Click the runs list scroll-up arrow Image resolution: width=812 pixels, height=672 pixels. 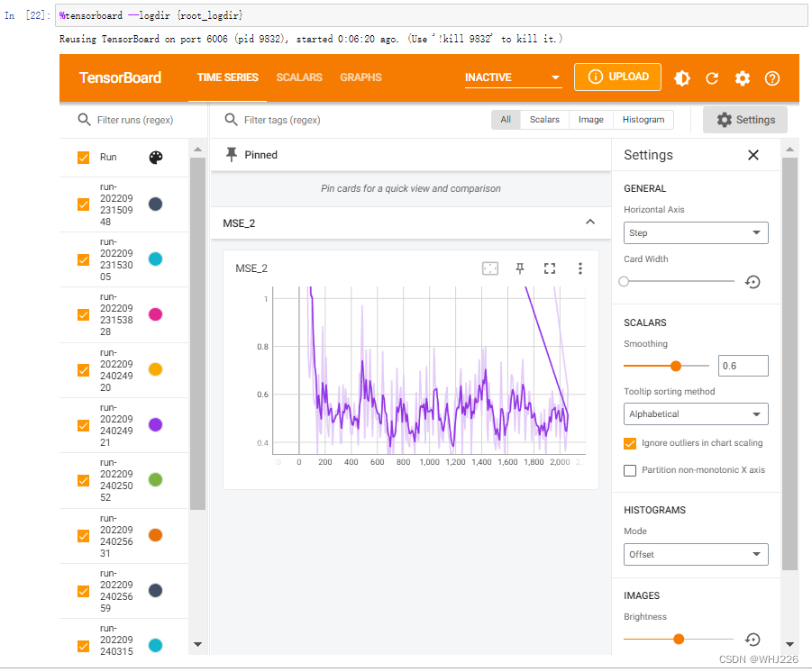(198, 150)
